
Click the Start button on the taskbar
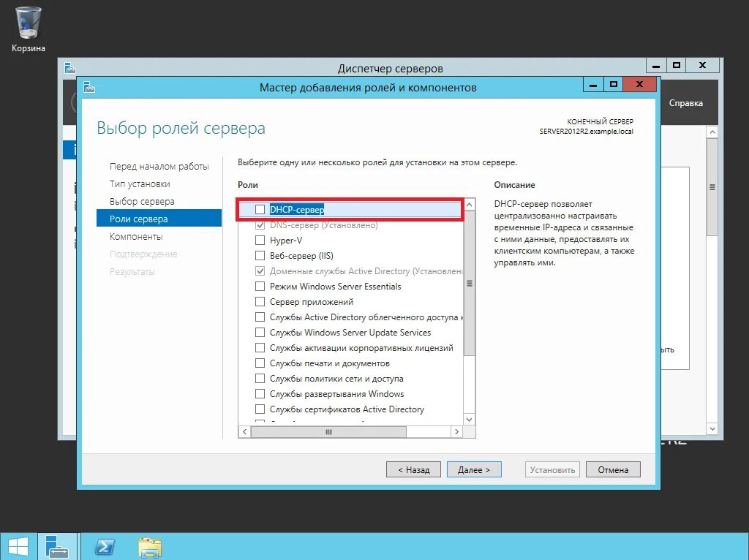pos(18,547)
